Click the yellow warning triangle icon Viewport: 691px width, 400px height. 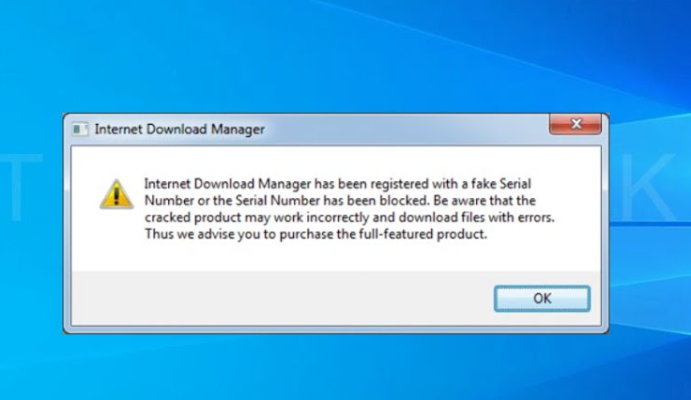(116, 193)
